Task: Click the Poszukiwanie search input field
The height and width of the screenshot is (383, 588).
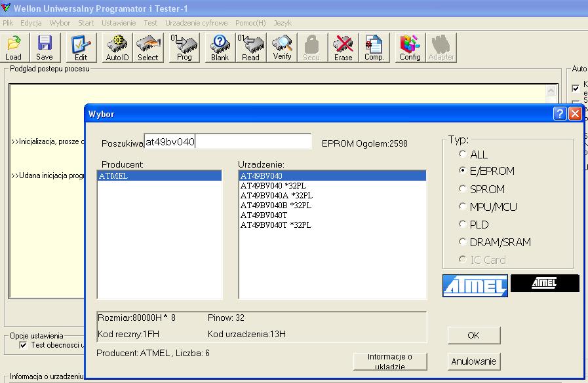Action: tap(227, 142)
